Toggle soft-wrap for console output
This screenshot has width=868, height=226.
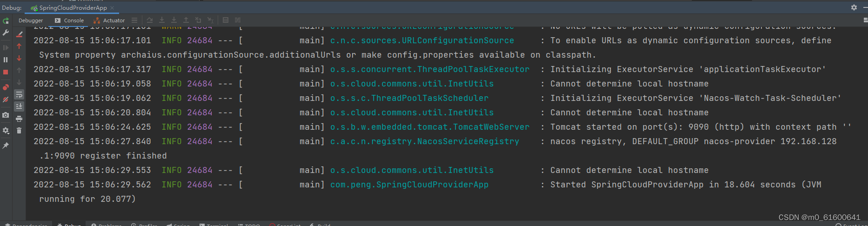(19, 94)
